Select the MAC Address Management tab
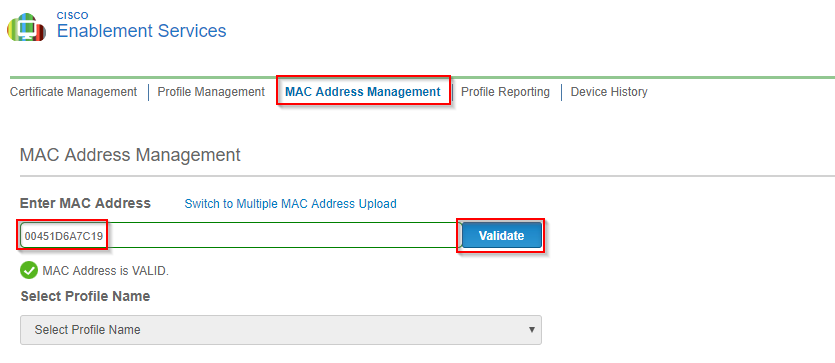Viewport: 835px width, 363px height. click(363, 92)
